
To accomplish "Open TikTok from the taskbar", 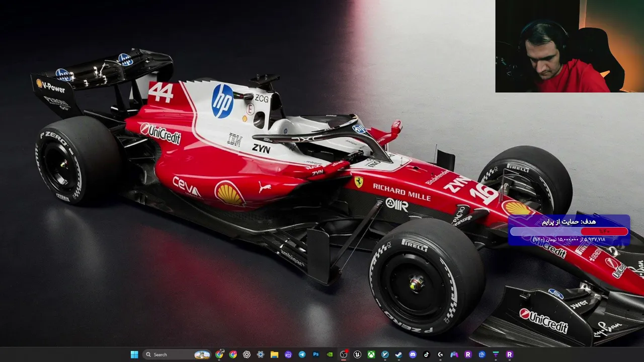I will coord(427,354).
